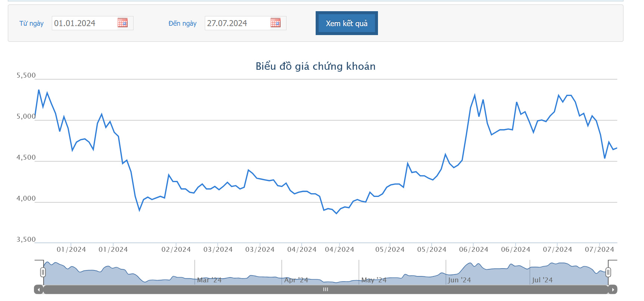
Task: Select Mar '24 in the navigator timeline
Action: (x=209, y=280)
